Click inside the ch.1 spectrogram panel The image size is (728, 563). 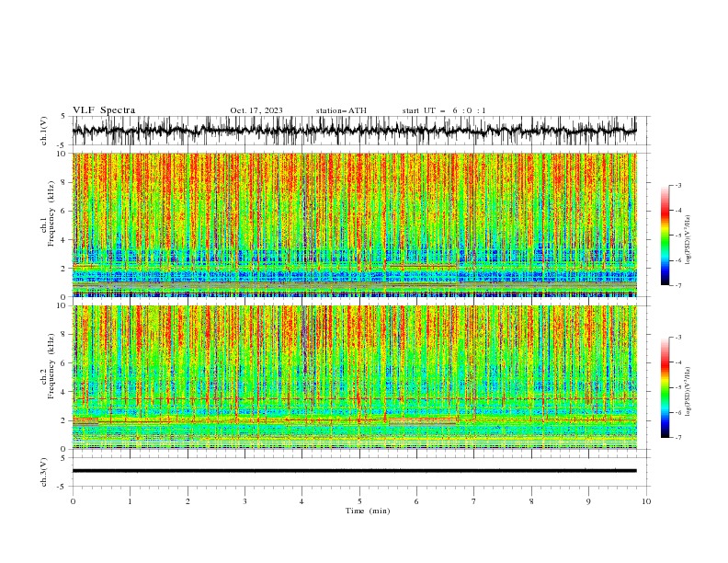pyautogui.click(x=354, y=224)
